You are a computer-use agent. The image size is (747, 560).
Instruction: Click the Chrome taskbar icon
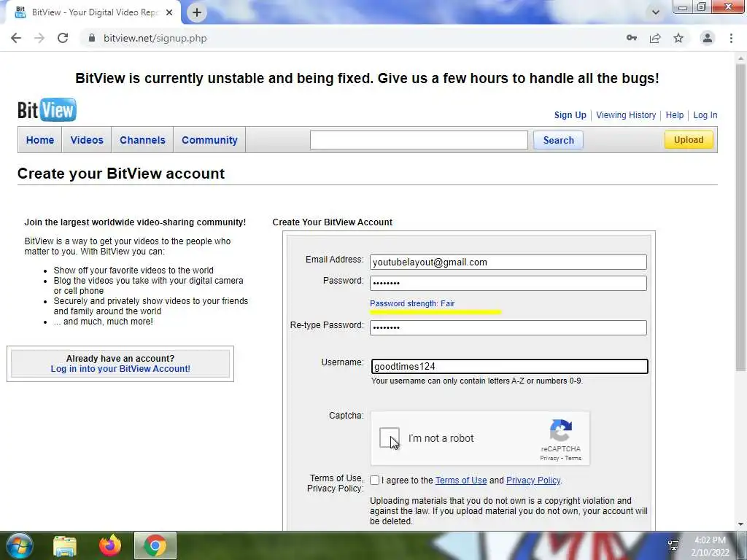click(x=155, y=545)
